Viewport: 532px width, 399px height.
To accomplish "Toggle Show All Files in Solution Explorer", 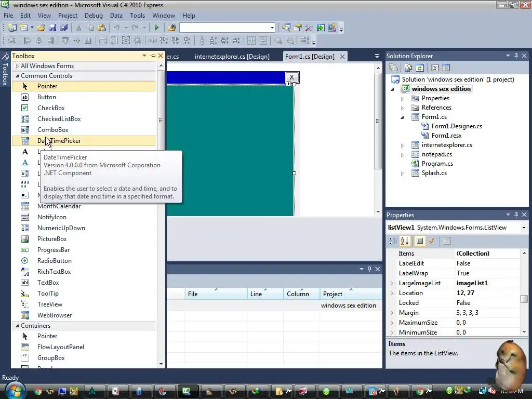I will click(408, 68).
